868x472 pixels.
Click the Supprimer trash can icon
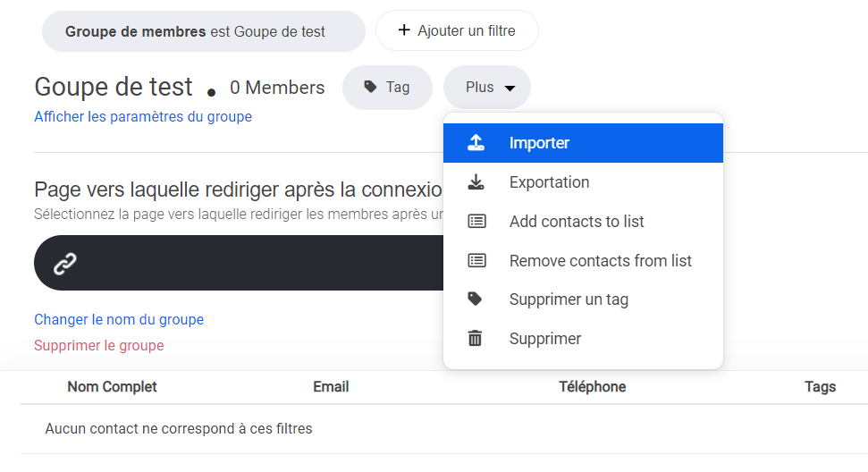pos(476,339)
